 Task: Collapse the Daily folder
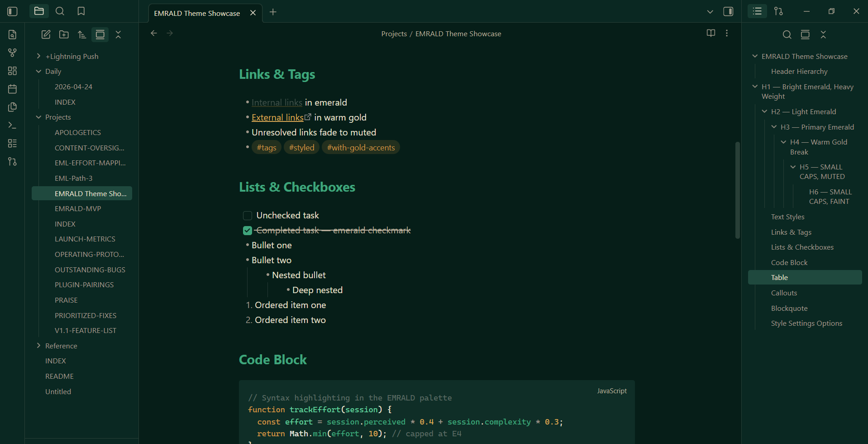[x=38, y=71]
